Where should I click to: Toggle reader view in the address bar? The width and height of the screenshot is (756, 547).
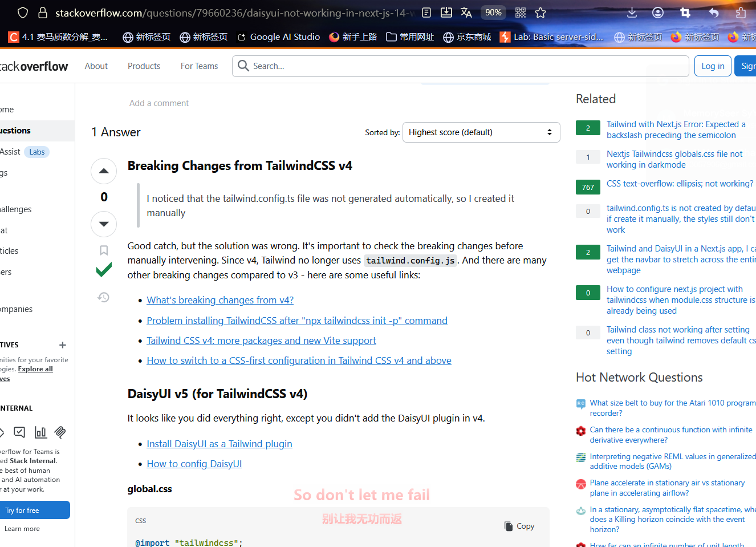click(426, 13)
